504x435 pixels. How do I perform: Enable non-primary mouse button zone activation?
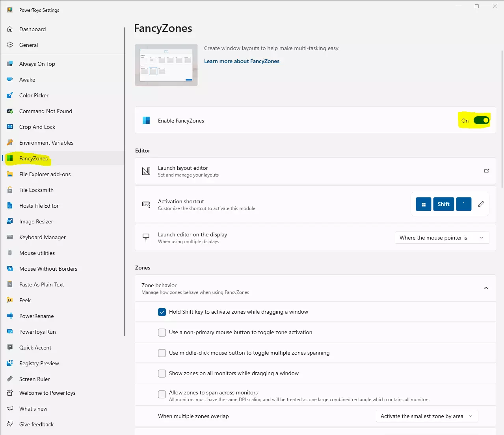point(162,333)
